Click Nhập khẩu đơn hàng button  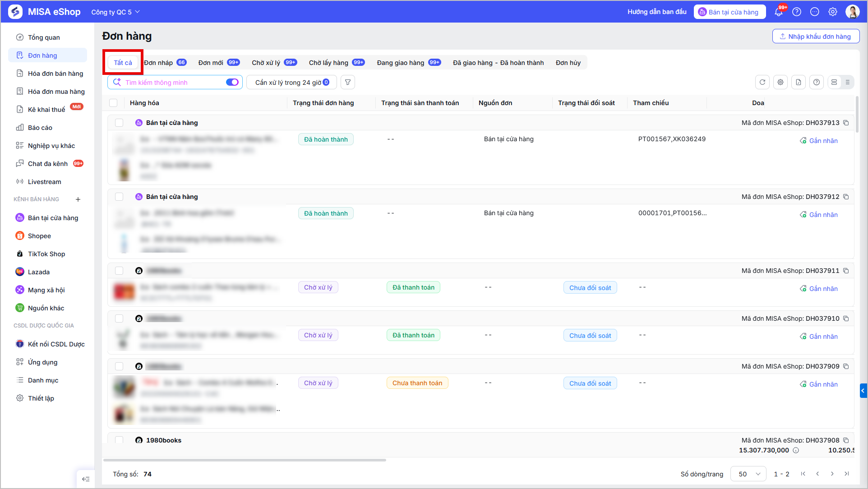click(x=816, y=37)
